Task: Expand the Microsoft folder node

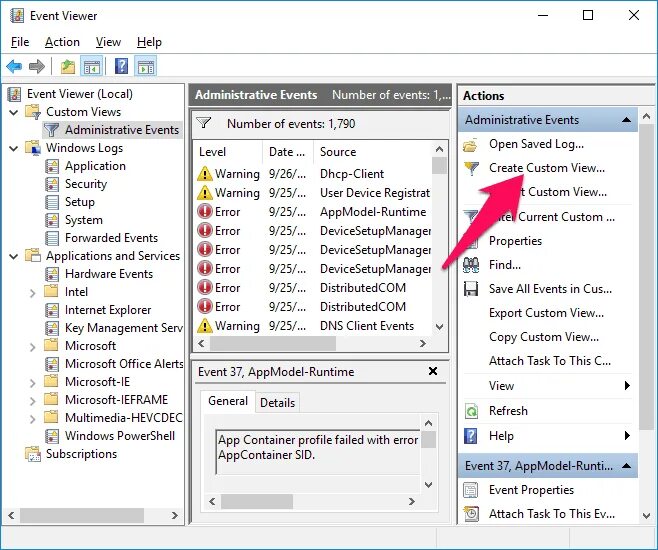Action: pyautogui.click(x=32, y=347)
